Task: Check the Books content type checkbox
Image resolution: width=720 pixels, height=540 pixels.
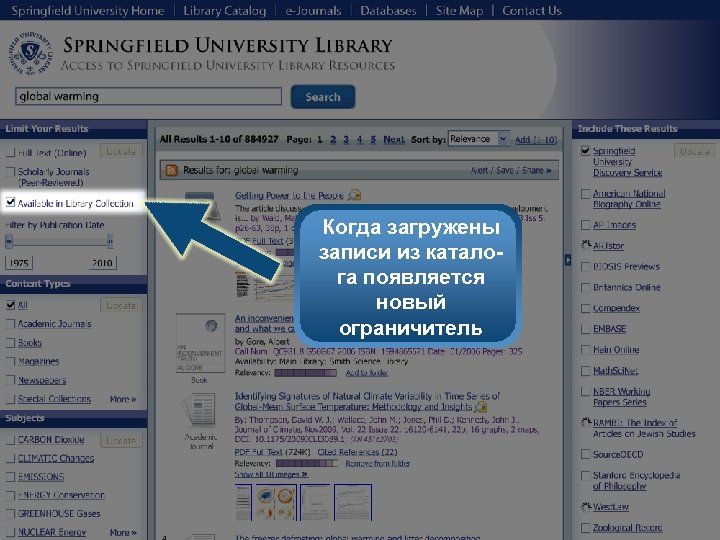Action: click(11, 343)
